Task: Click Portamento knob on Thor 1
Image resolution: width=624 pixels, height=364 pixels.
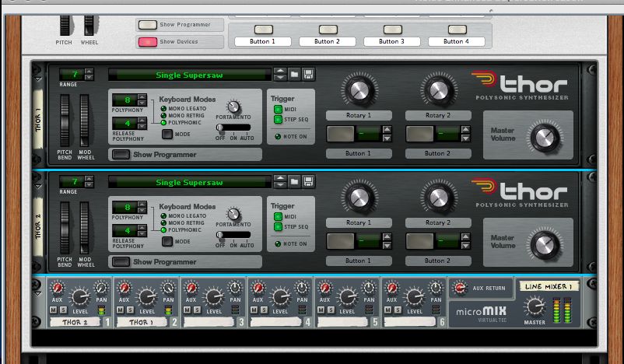Action: [x=233, y=107]
